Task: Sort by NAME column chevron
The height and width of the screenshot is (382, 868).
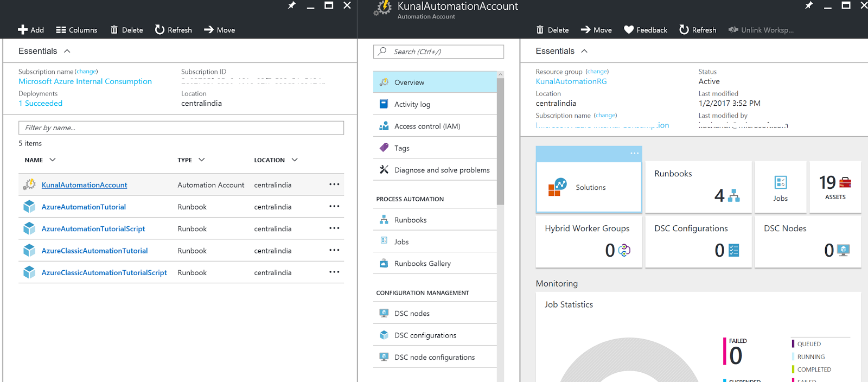Action: tap(53, 160)
